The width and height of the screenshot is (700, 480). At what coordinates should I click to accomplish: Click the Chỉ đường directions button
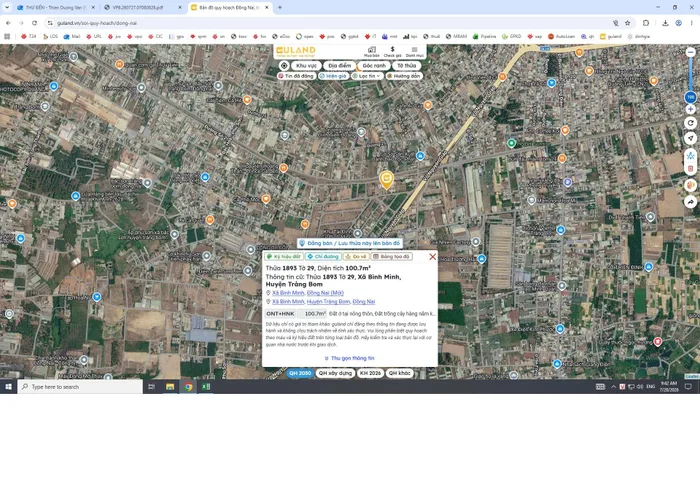point(323,257)
